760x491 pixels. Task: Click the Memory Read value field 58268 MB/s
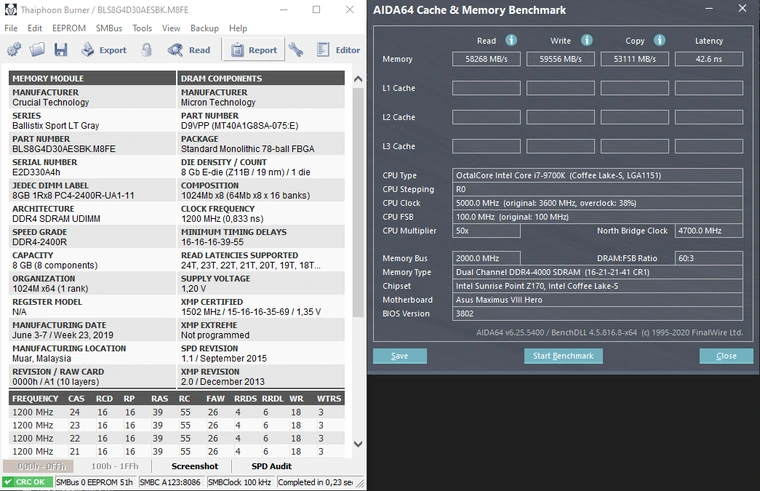[x=486, y=59]
